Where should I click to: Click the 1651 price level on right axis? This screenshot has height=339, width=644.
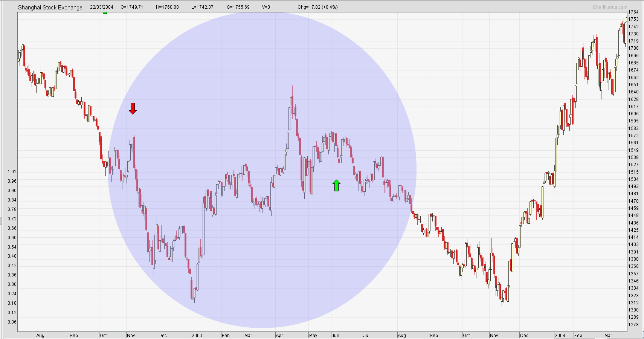(633, 85)
